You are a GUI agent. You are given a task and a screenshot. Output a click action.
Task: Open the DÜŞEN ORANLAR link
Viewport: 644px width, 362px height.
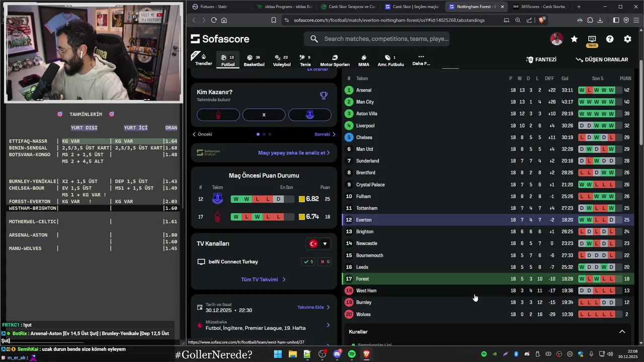tap(602, 59)
